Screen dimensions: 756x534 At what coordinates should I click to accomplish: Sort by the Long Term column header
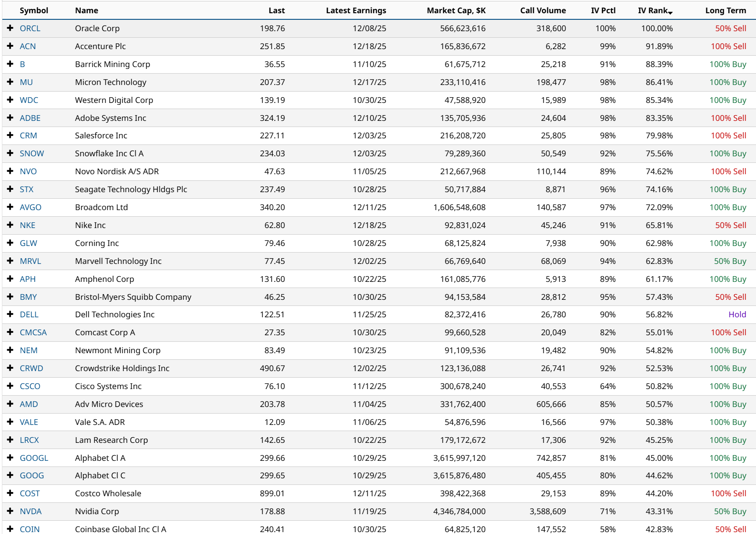[x=726, y=10]
